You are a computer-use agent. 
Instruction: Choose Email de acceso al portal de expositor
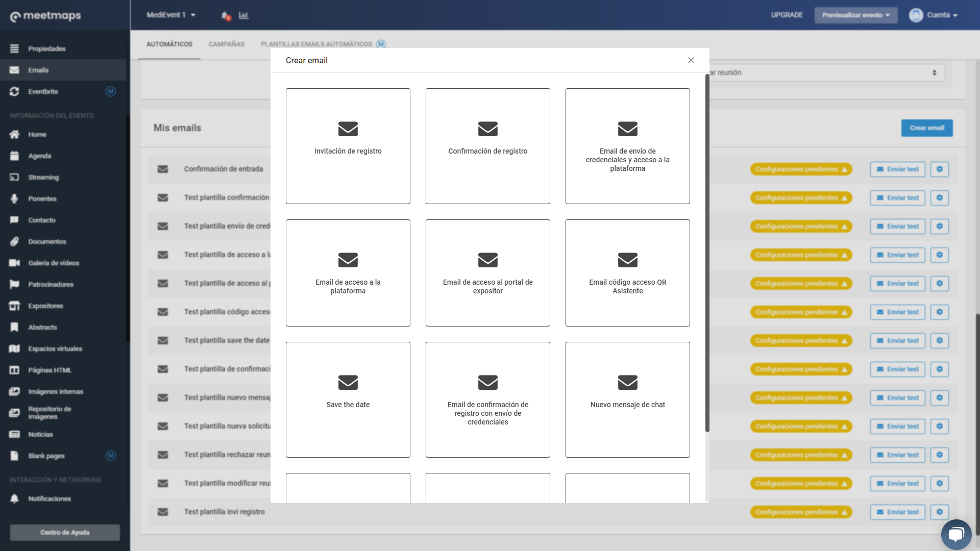487,273
